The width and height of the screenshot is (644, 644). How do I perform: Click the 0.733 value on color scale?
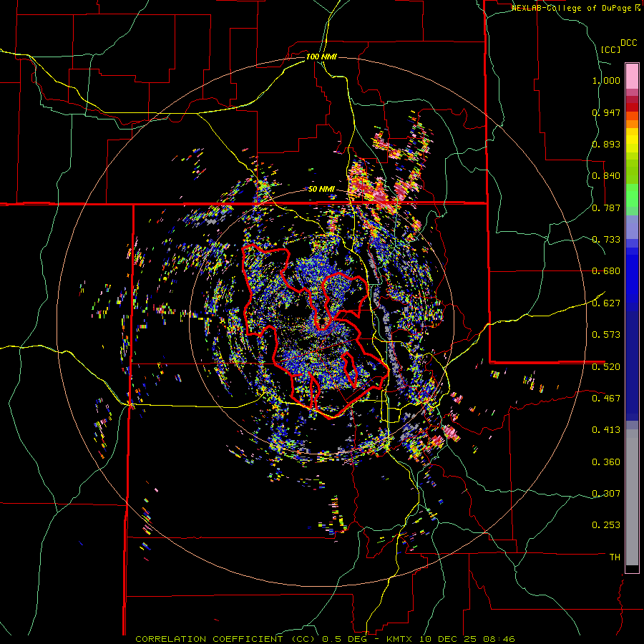point(606,240)
